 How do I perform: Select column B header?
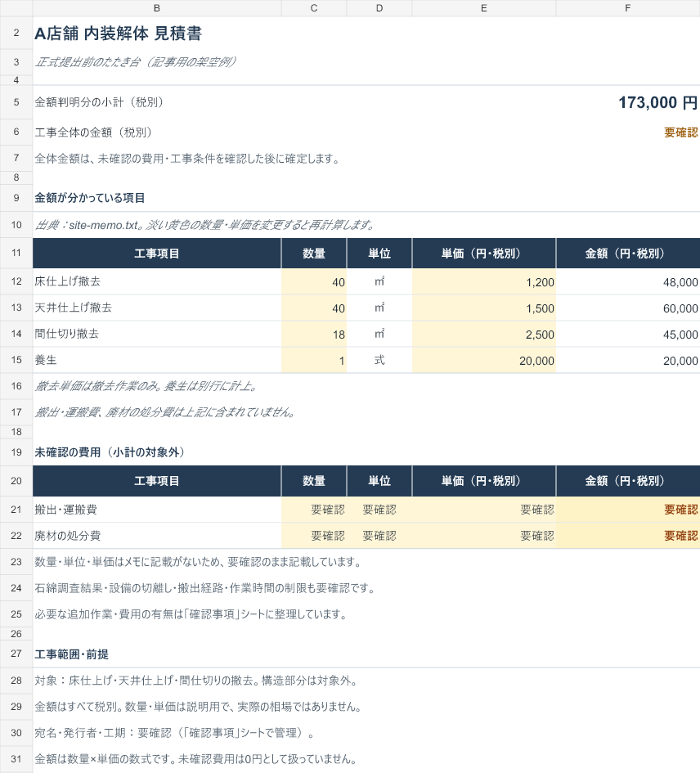(x=157, y=8)
